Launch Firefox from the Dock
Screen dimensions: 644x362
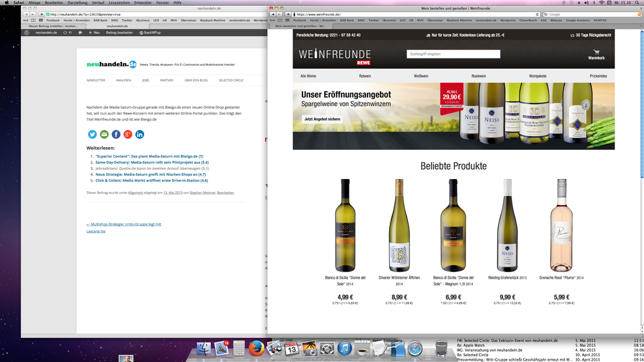tap(256, 348)
